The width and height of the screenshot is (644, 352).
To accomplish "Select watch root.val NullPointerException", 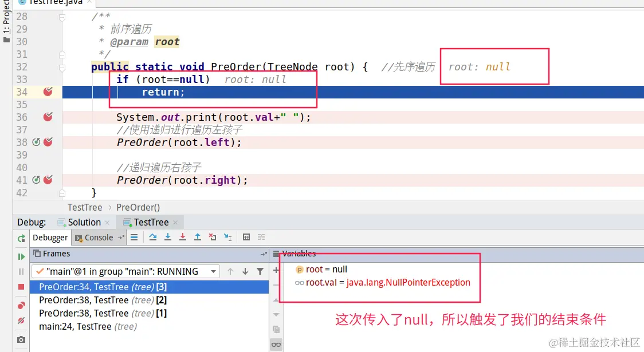I will 382,282.
